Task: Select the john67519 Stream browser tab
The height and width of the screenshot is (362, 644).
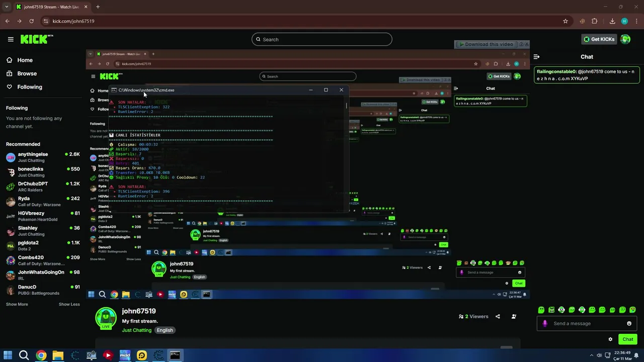Action: (x=51, y=7)
